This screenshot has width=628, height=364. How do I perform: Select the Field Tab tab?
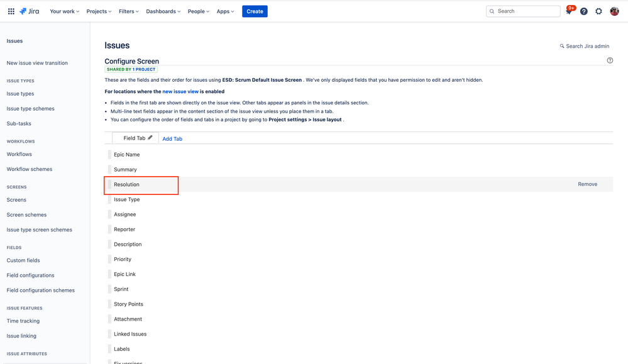coord(134,138)
